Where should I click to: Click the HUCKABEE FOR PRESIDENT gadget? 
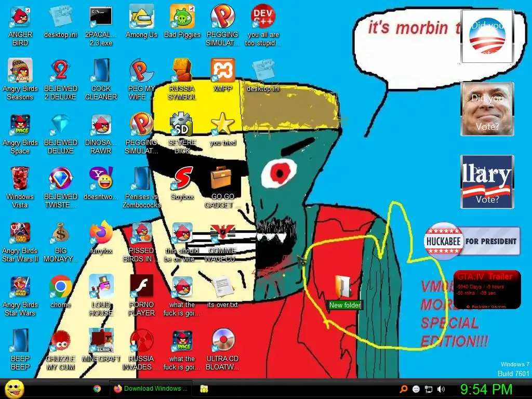pos(472,241)
